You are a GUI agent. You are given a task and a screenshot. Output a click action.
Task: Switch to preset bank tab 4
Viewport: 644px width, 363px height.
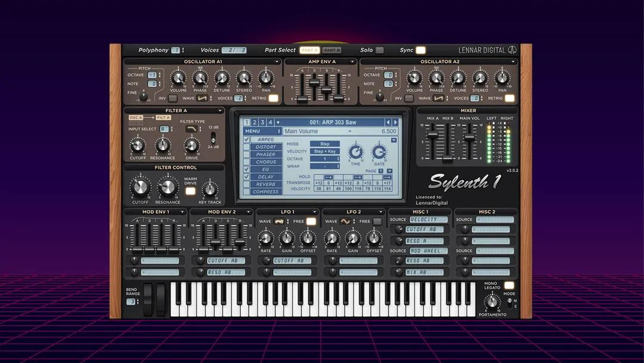[x=270, y=122]
